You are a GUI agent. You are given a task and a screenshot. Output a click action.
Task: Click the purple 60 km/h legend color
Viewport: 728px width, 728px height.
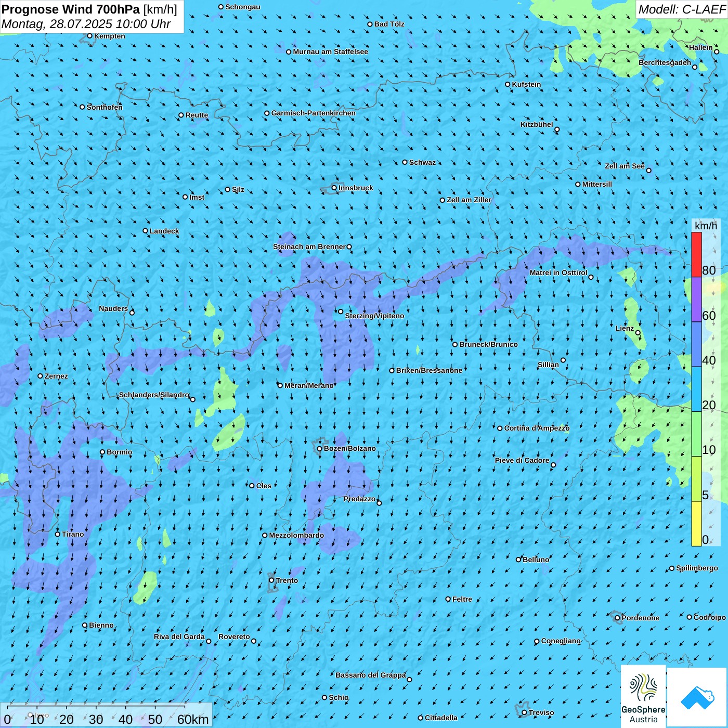pyautogui.click(x=696, y=300)
